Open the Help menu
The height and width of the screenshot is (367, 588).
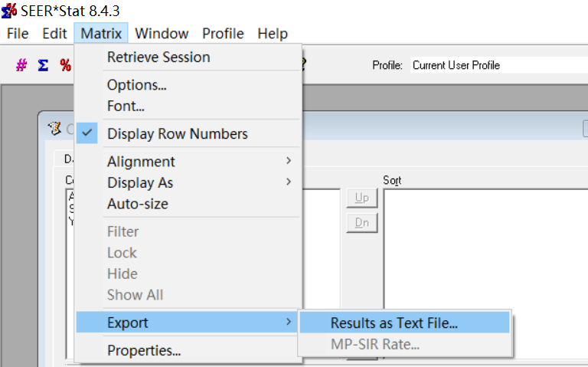(x=273, y=34)
